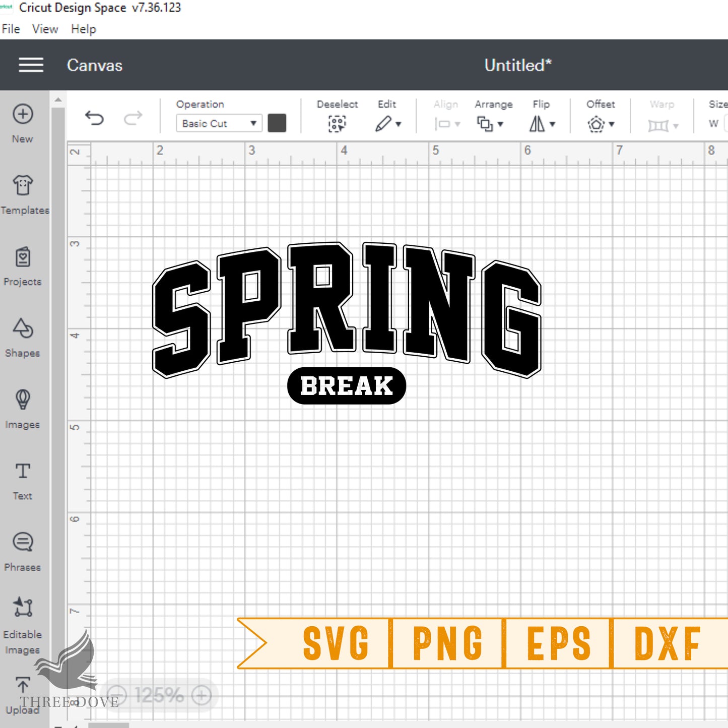Click the New project icon
This screenshot has height=728, width=728.
click(23, 114)
